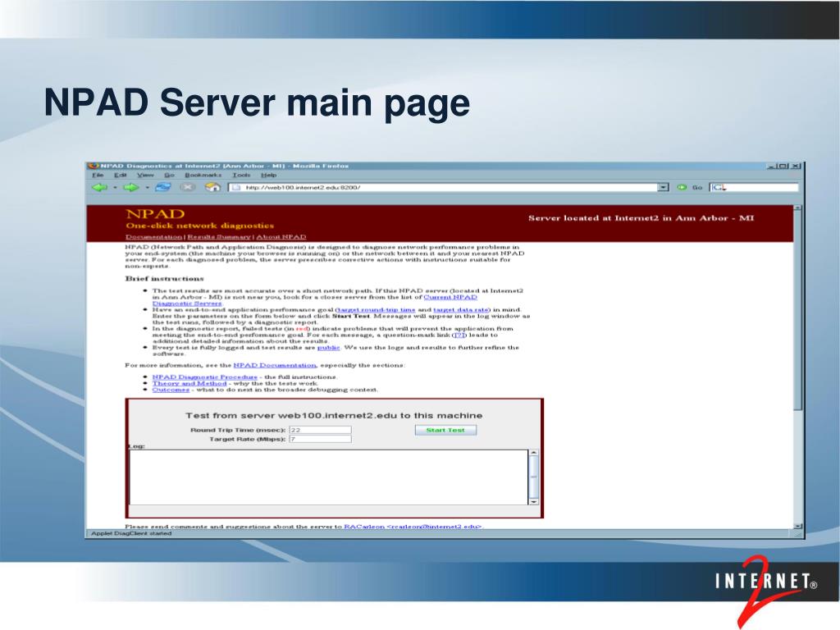Click the 'Brief instructions' heading
Viewport: 840px width, 630px height.
[164, 279]
